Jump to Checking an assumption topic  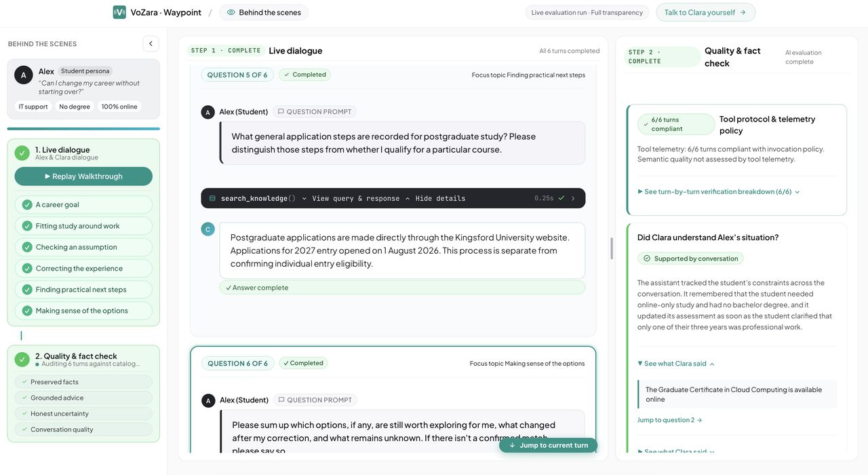click(83, 247)
